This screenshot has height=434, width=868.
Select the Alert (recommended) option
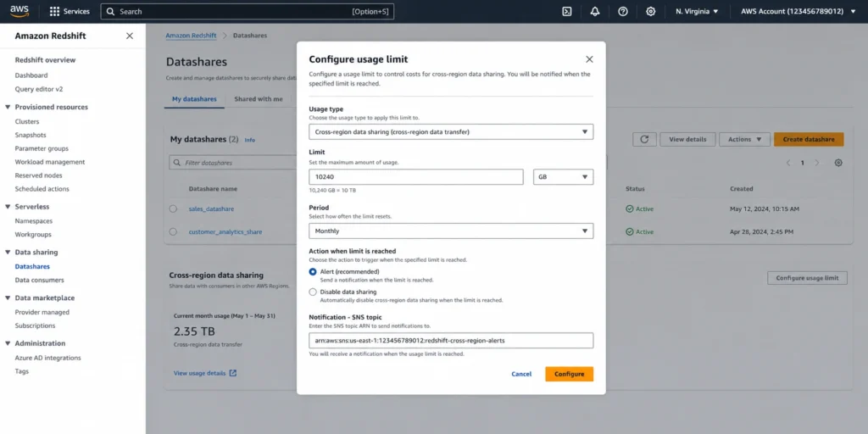313,272
